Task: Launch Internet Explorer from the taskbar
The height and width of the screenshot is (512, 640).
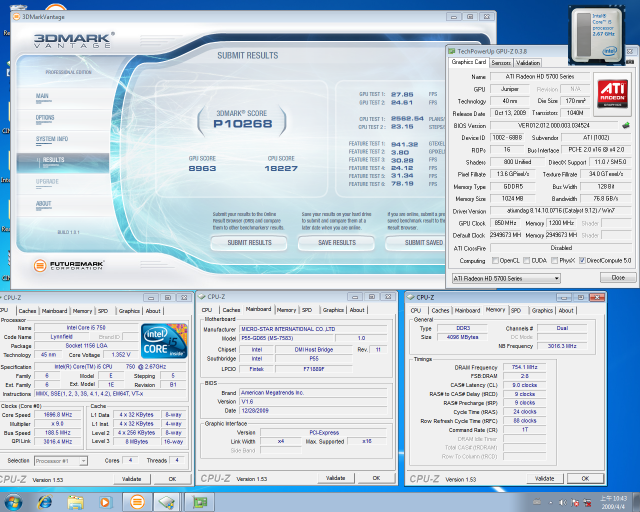Action: click(x=45, y=502)
